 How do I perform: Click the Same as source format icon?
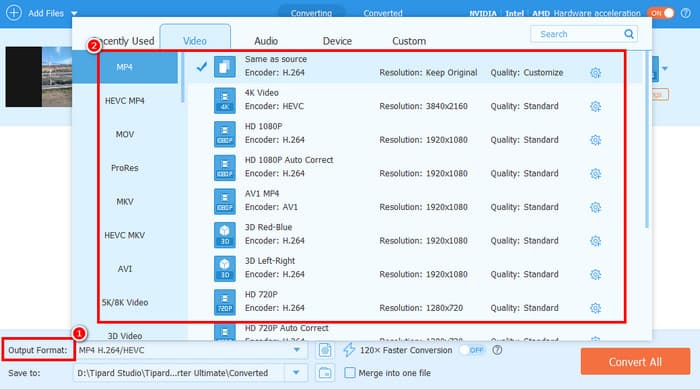coord(225,67)
